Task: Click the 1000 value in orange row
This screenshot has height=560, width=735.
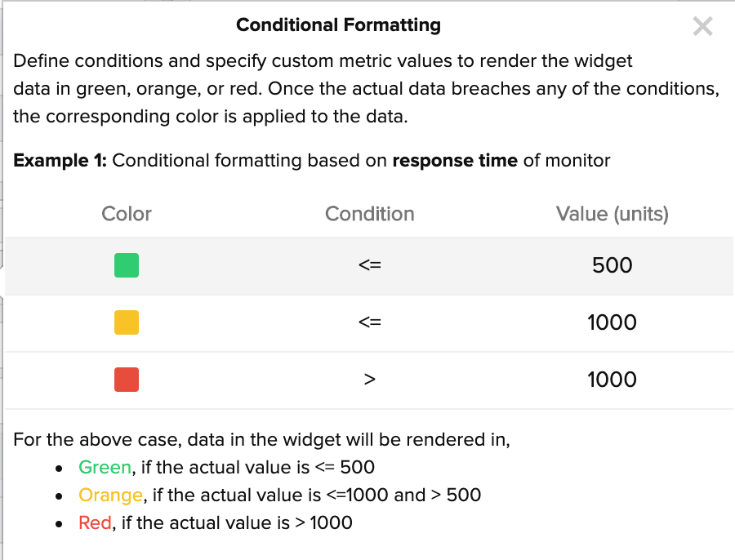Action: coord(612,322)
